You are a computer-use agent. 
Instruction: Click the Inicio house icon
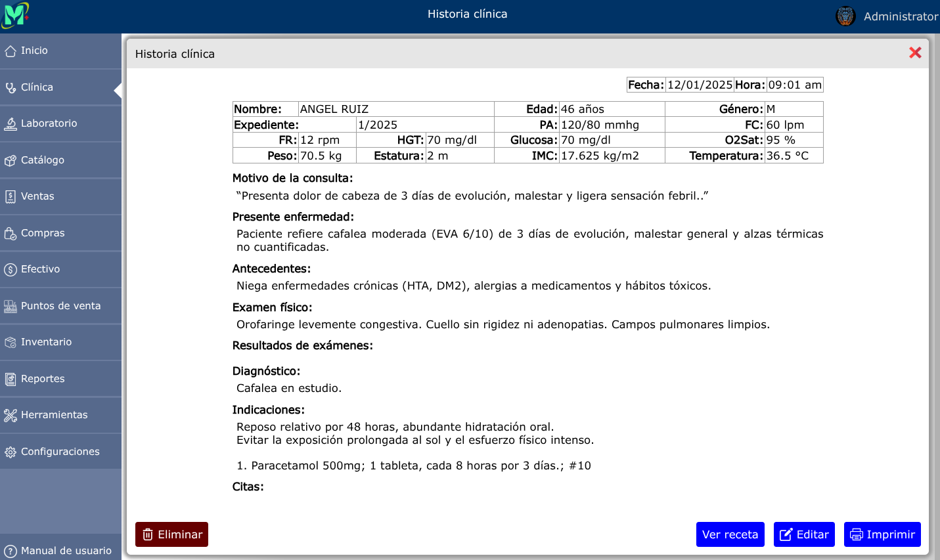(11, 51)
